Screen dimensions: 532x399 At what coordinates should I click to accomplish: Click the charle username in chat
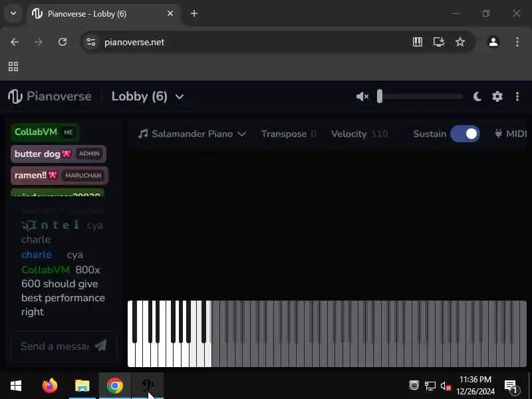(x=37, y=255)
